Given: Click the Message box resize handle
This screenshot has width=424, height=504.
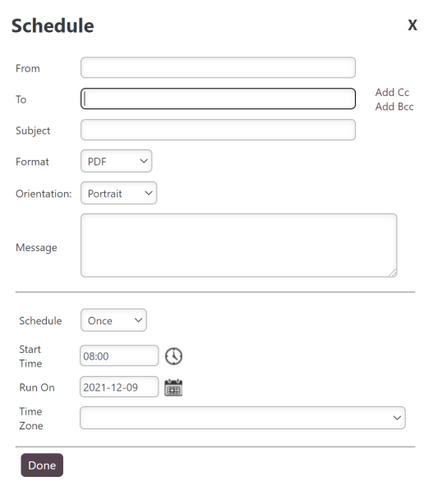Looking at the screenshot, I should click(x=393, y=273).
